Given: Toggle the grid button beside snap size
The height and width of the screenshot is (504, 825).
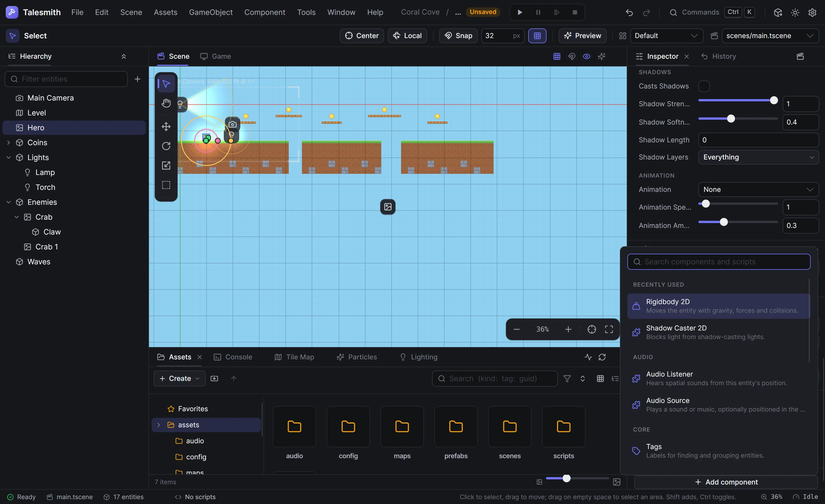Looking at the screenshot, I should click(537, 36).
